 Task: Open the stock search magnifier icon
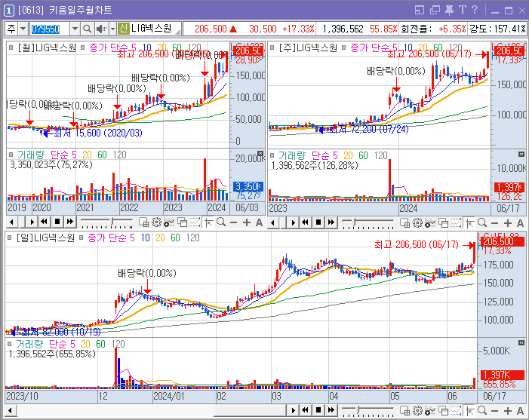tap(87, 29)
